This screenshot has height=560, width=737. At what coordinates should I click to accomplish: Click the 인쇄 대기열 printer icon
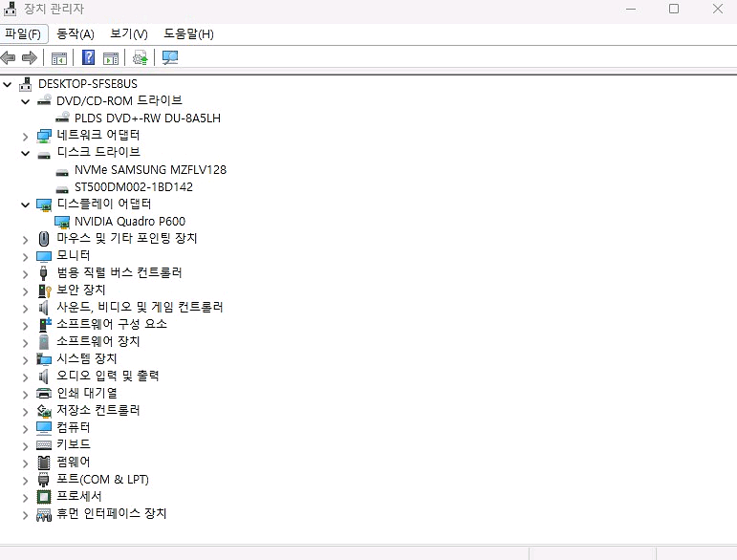[x=44, y=394]
